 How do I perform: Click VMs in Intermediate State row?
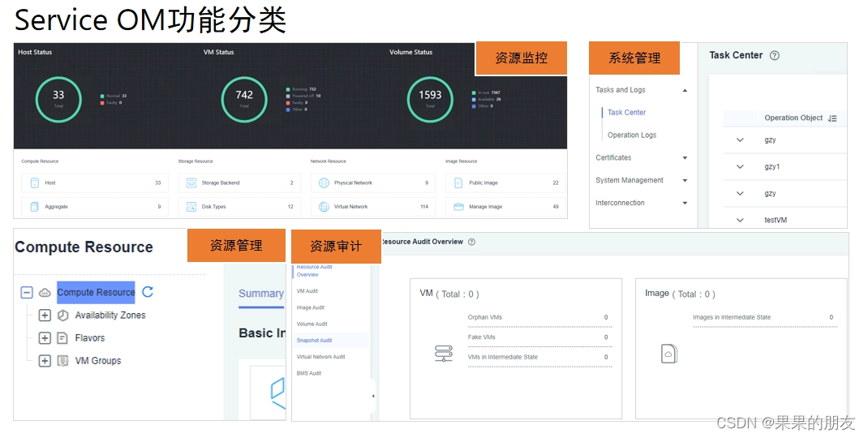(x=539, y=357)
